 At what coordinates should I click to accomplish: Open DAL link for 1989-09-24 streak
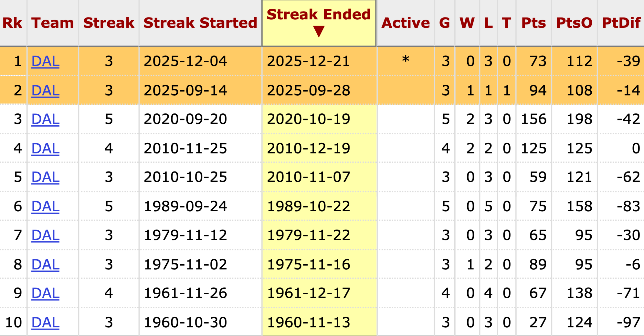click(45, 207)
